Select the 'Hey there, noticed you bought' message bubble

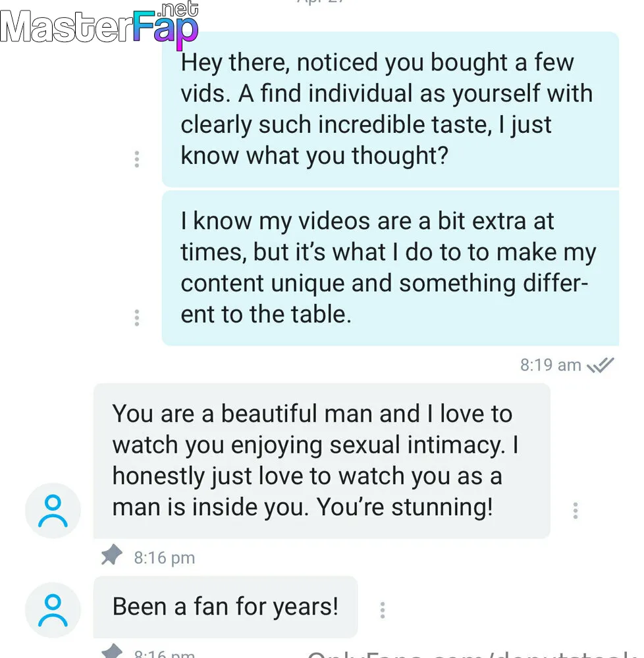point(390,109)
